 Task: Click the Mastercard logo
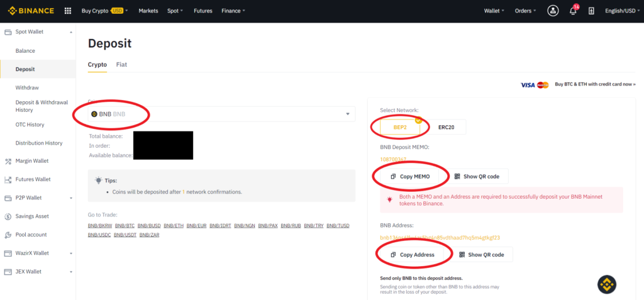pyautogui.click(x=543, y=85)
